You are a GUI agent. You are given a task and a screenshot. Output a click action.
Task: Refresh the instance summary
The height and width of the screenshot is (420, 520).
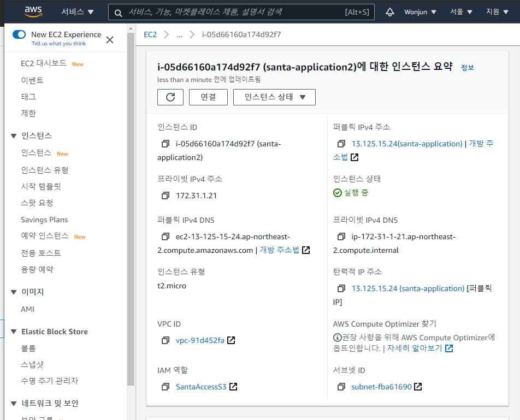click(x=170, y=97)
